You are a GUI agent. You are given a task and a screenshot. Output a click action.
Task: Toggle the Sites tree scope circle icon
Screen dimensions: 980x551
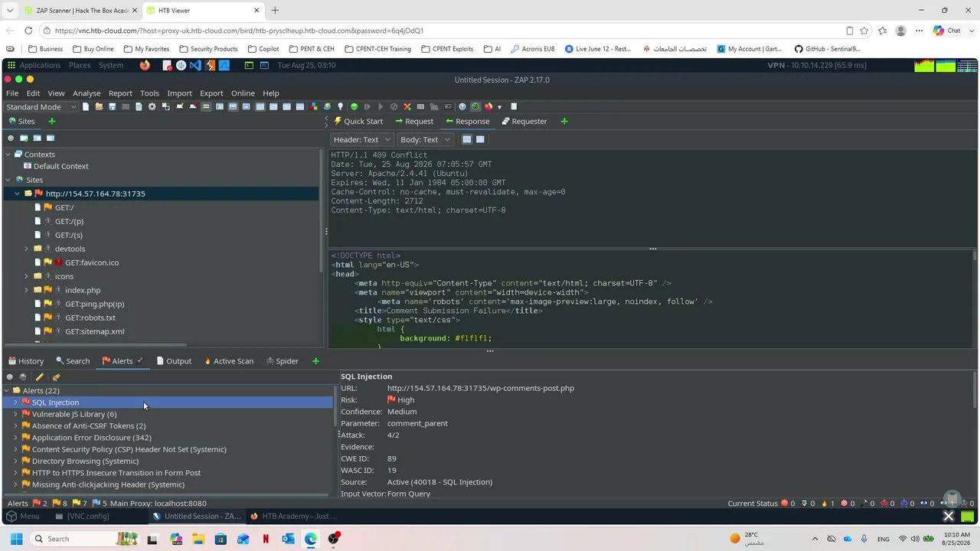pyautogui.click(x=11, y=138)
